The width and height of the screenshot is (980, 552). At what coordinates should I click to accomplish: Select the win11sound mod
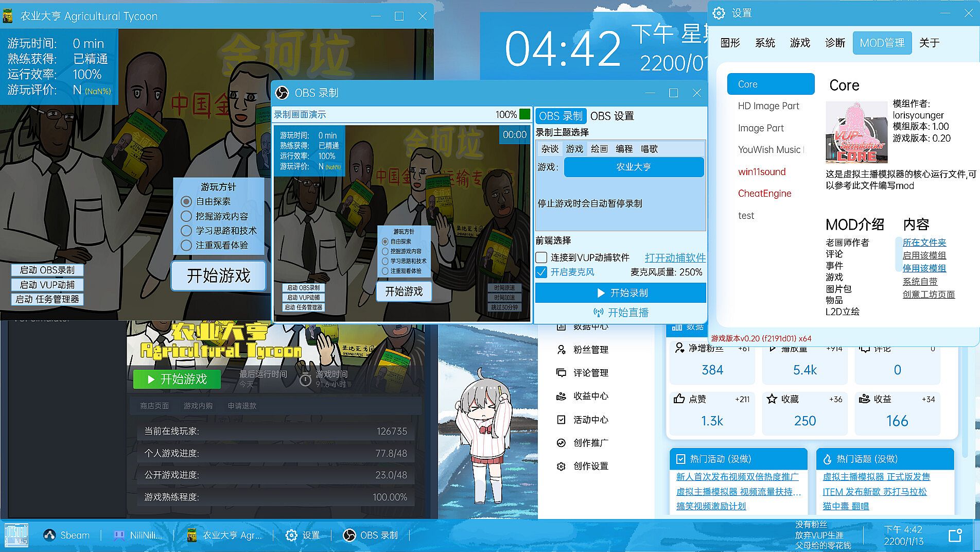[771, 171]
